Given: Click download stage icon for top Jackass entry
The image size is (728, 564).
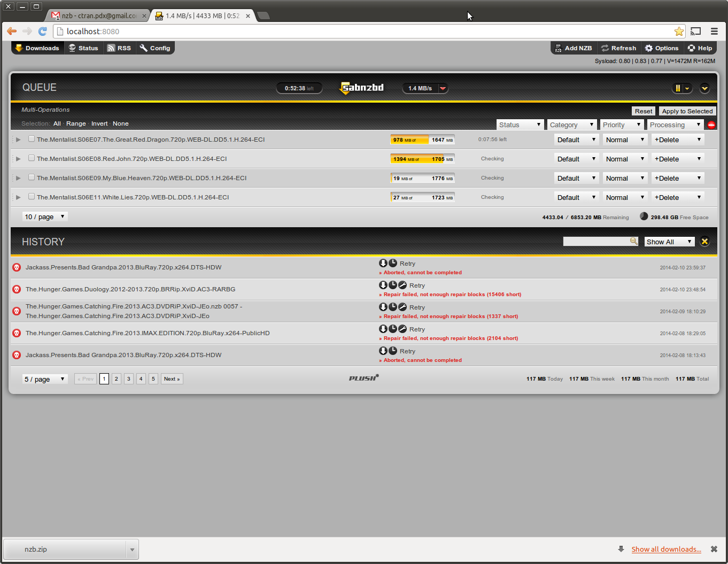Looking at the screenshot, I should [x=383, y=263].
